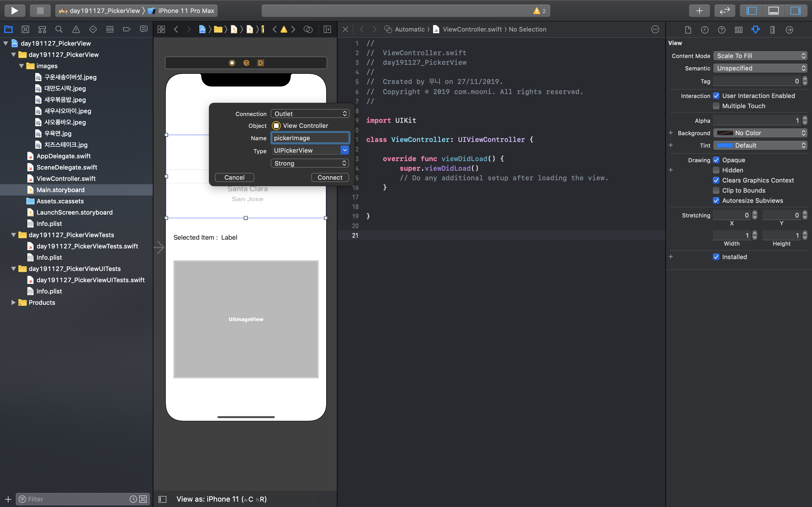The image size is (812, 507).
Task: Show the Connections inspector arrow icon
Action: point(789,30)
